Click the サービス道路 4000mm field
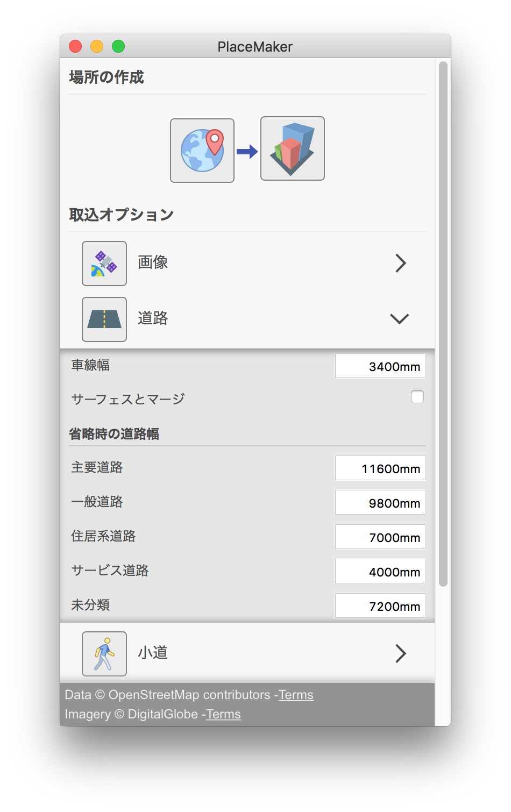Viewport: 511px width, 812px height. click(380, 572)
